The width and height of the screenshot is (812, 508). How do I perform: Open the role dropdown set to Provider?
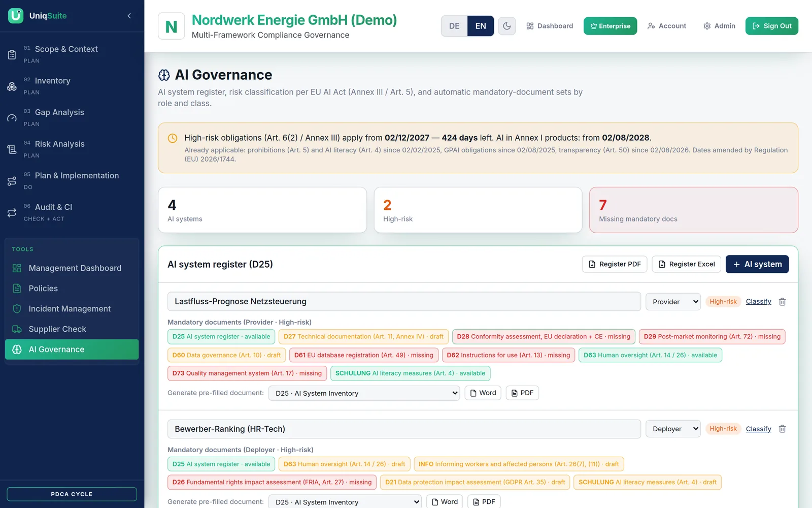[x=673, y=302]
